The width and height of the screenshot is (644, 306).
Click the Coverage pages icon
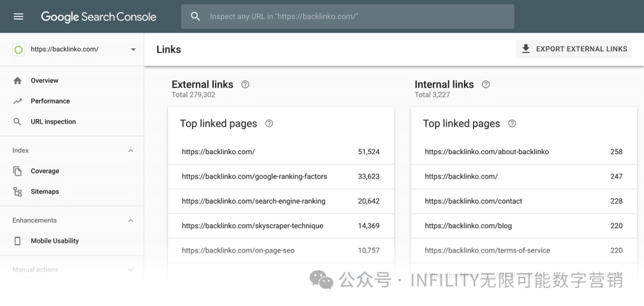point(17,171)
